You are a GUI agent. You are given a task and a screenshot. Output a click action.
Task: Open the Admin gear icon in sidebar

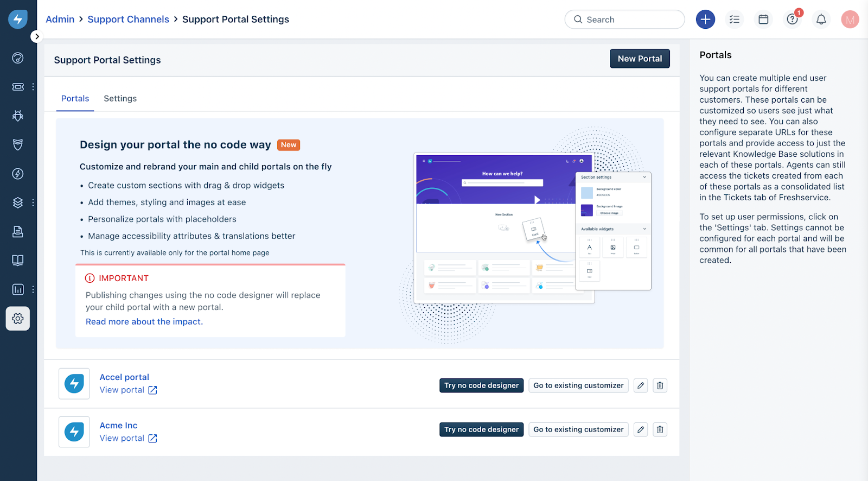(x=18, y=319)
